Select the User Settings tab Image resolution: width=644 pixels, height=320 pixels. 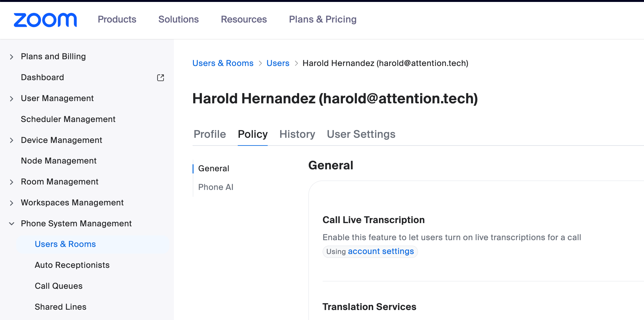click(x=361, y=134)
